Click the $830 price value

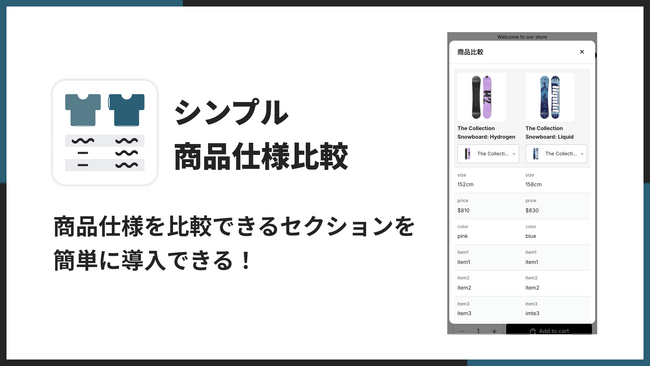tap(532, 211)
